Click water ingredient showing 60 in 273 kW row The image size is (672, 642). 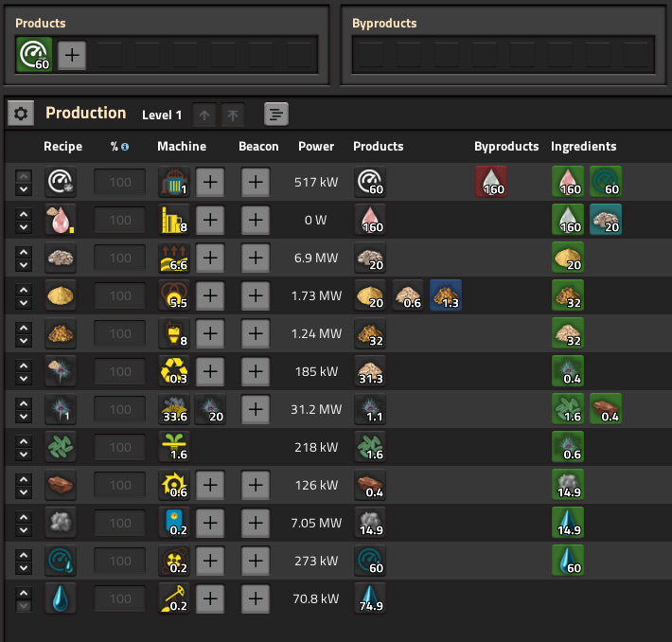click(568, 561)
